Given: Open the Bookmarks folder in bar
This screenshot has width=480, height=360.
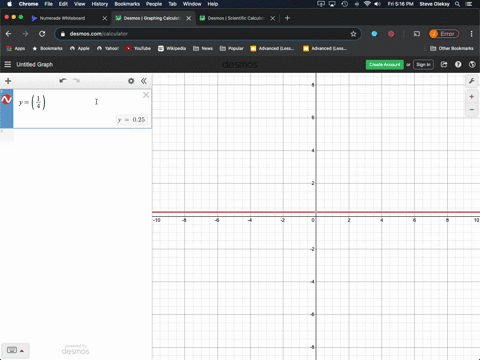Looking at the screenshot, I should (x=47, y=48).
